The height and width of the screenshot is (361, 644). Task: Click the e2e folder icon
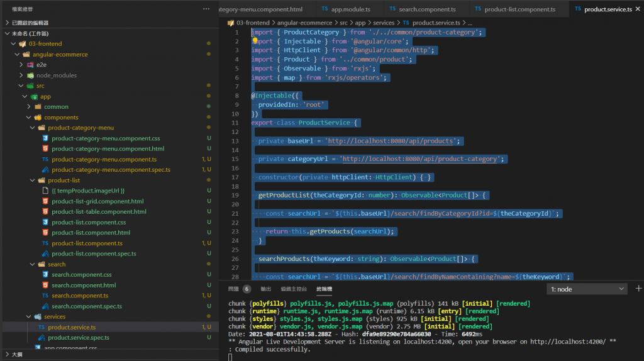pos(30,65)
